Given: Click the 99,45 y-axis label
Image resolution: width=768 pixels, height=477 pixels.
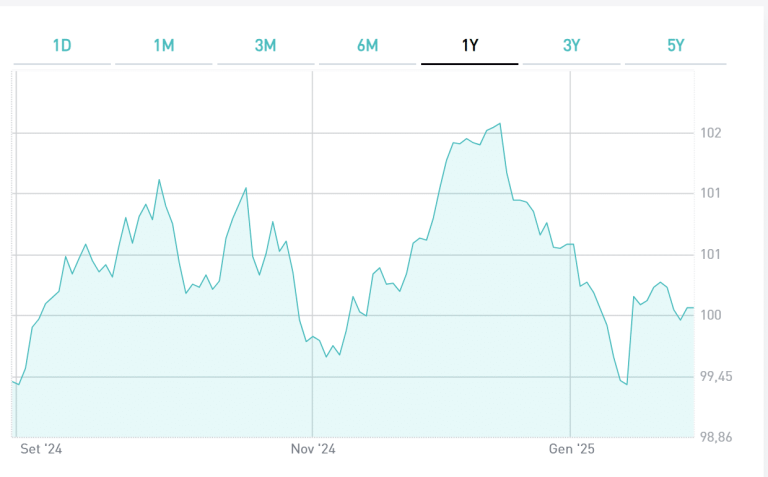Looking at the screenshot, I should pos(716,377).
